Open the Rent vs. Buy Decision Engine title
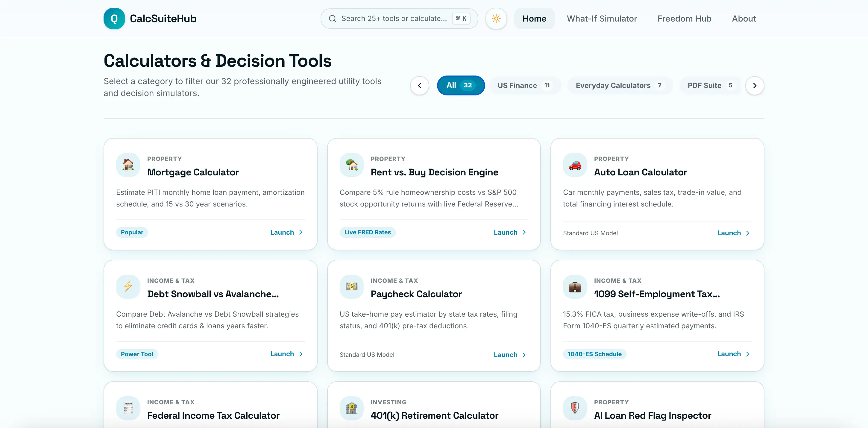 point(434,172)
